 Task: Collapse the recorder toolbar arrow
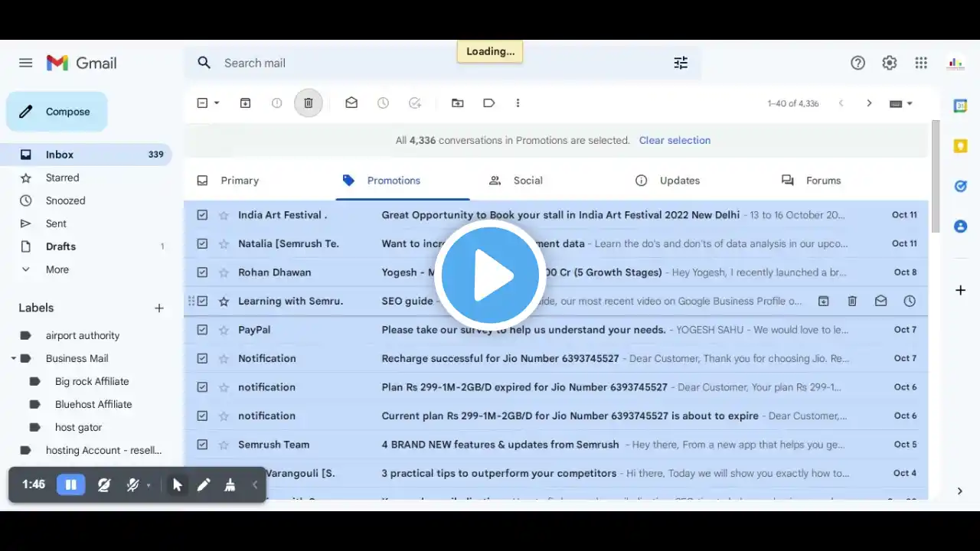(x=255, y=484)
